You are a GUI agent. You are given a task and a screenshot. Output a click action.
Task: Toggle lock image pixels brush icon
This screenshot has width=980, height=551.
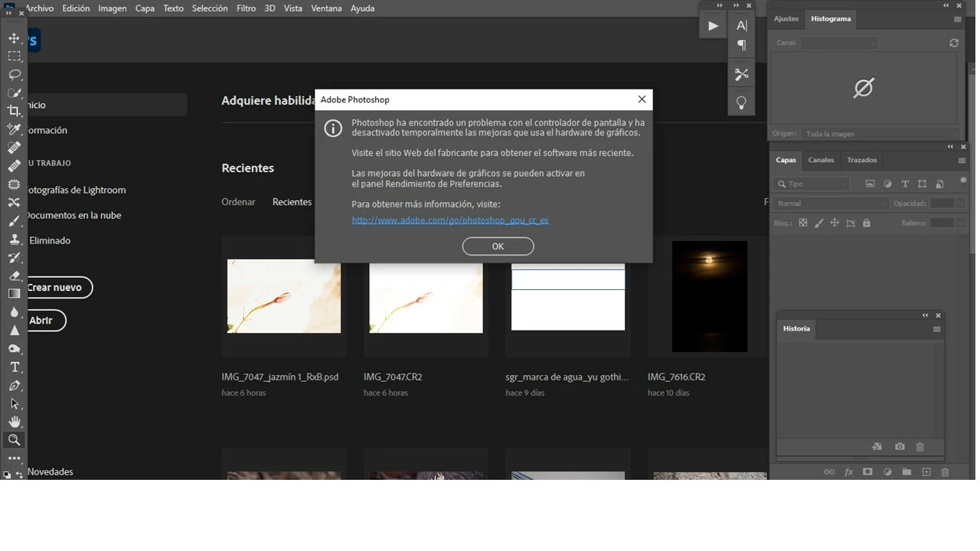click(819, 223)
